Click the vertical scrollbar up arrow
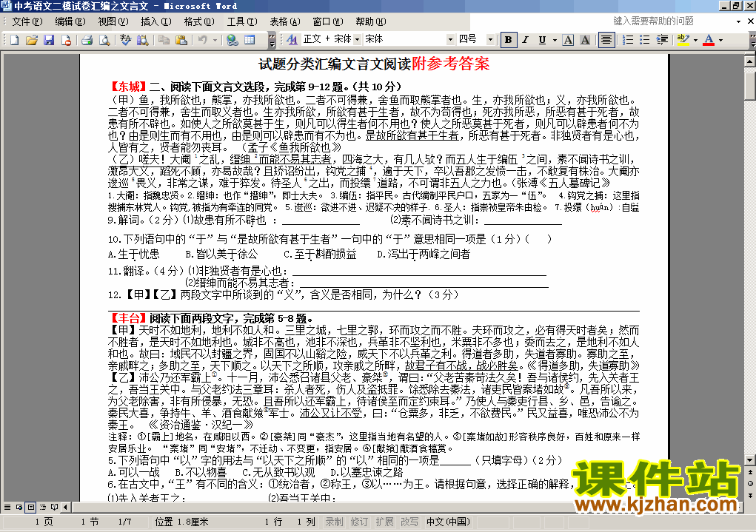The height and width of the screenshot is (532, 756). pos(750,61)
